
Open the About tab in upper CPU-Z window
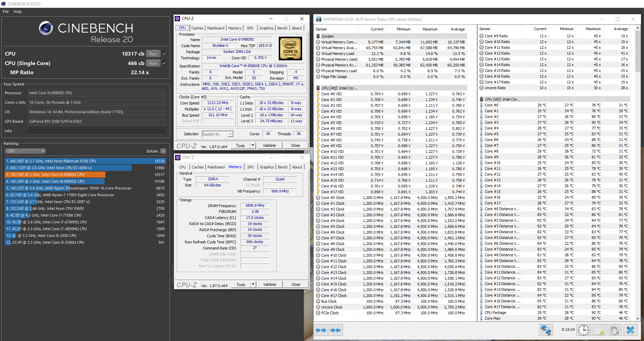click(x=297, y=28)
